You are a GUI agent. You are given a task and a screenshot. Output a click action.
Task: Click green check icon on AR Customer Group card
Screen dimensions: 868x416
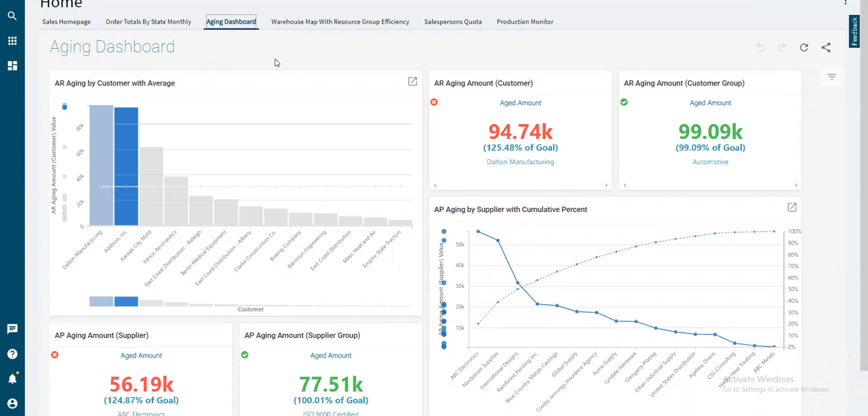pyautogui.click(x=624, y=102)
